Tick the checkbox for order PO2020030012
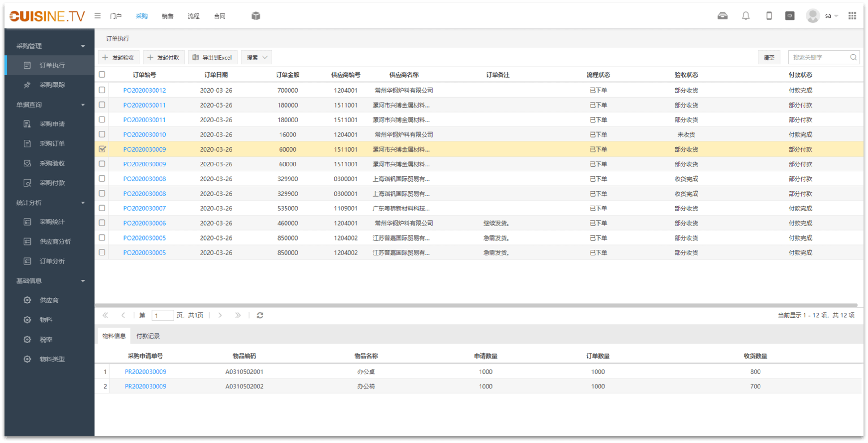 (x=102, y=90)
